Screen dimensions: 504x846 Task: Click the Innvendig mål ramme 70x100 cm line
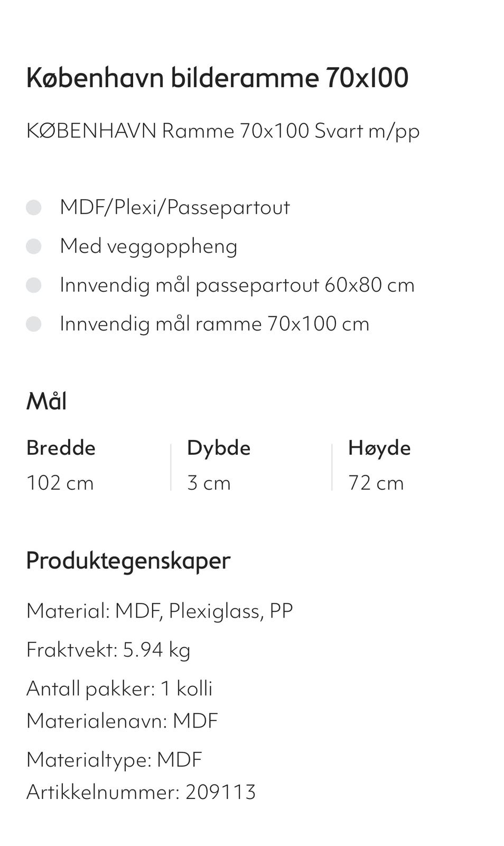pyautogui.click(x=214, y=324)
